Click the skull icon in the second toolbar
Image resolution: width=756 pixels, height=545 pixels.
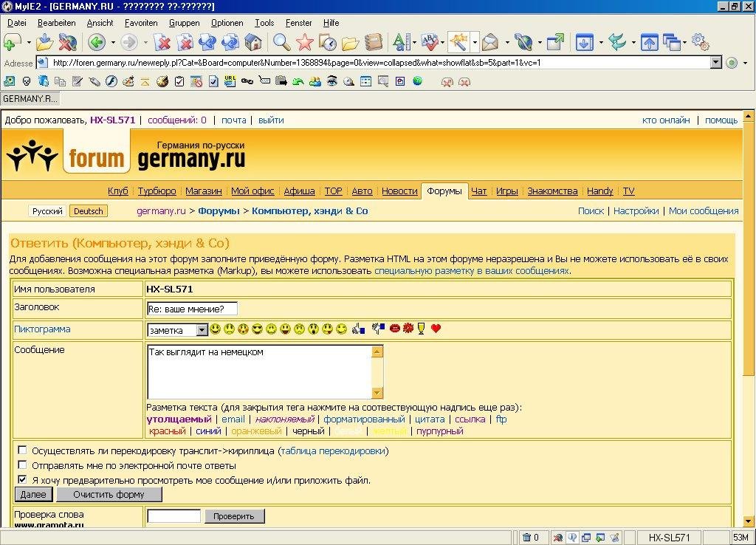click(x=27, y=81)
